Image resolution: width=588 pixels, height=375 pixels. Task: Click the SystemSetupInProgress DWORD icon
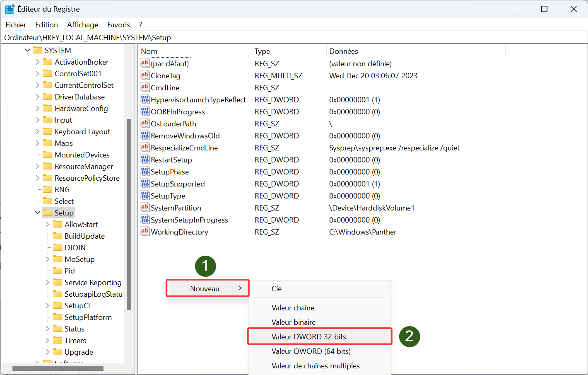click(145, 220)
